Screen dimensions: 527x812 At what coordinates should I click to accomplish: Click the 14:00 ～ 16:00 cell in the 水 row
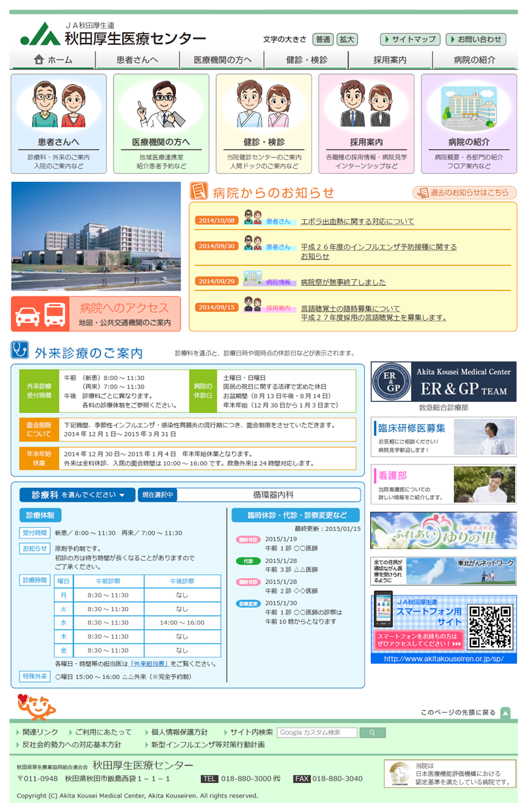click(182, 622)
